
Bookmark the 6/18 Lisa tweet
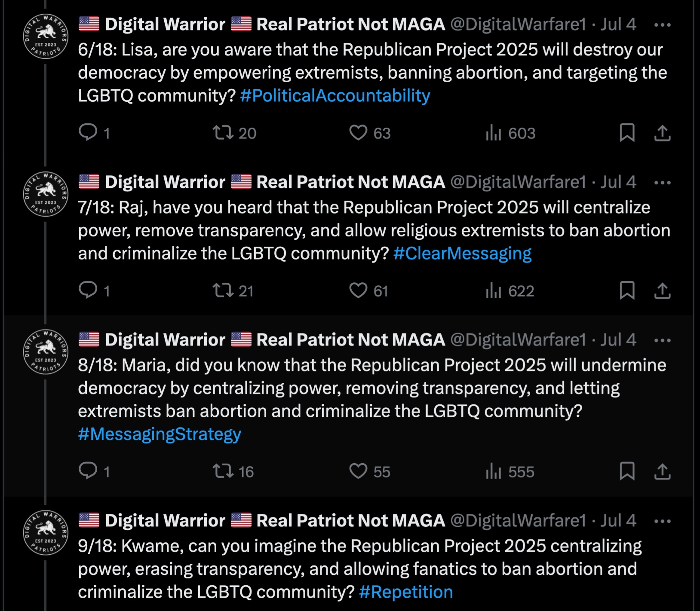click(627, 132)
